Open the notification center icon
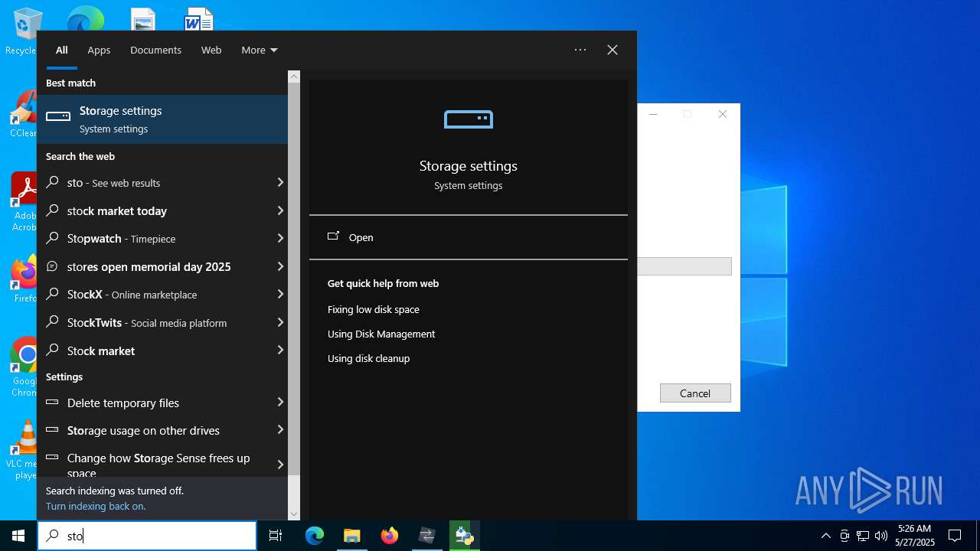 [x=955, y=536]
